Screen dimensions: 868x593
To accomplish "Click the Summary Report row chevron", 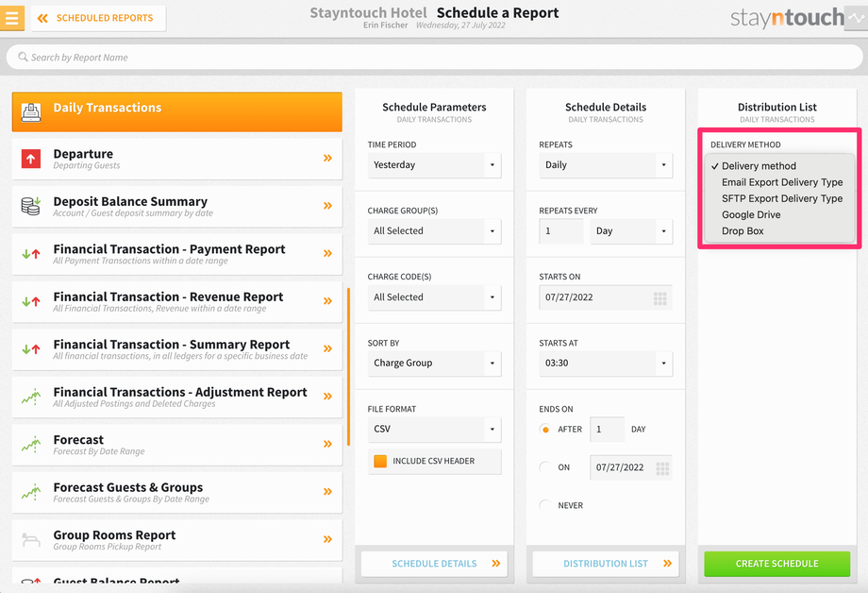I will click(x=327, y=348).
